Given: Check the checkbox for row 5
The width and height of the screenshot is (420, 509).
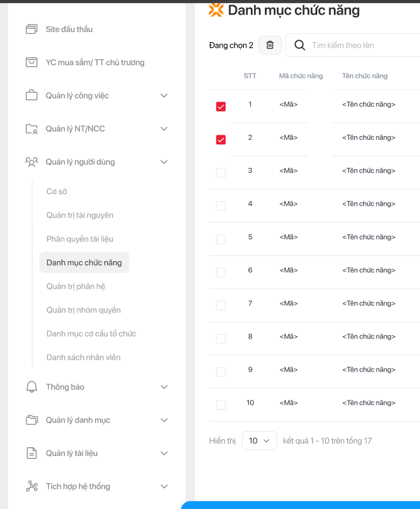Looking at the screenshot, I should (221, 239).
